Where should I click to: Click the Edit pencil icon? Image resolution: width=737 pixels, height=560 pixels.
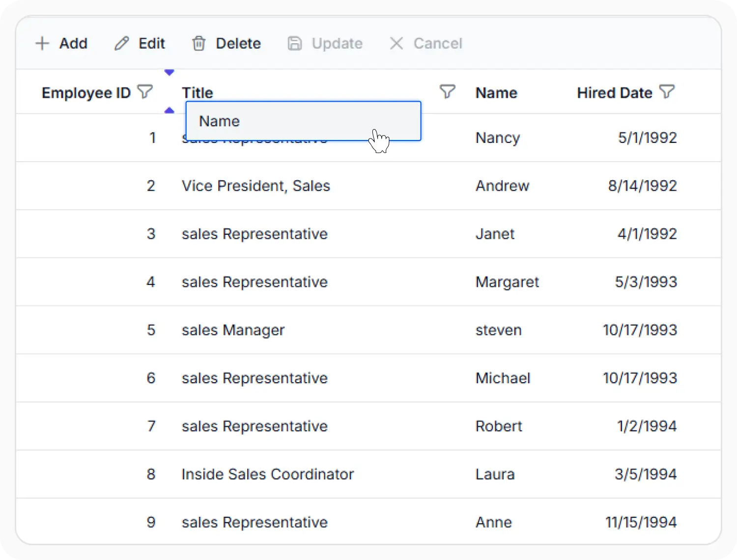pyautogui.click(x=121, y=43)
